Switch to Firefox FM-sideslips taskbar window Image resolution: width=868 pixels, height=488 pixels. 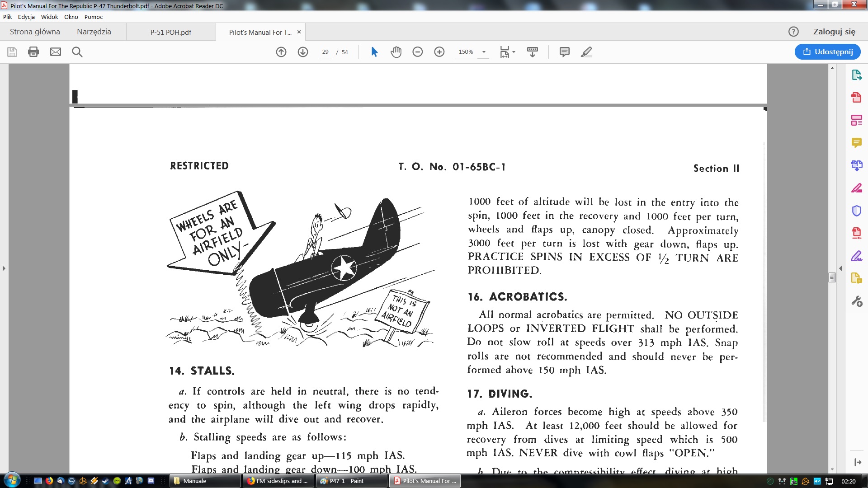click(278, 481)
